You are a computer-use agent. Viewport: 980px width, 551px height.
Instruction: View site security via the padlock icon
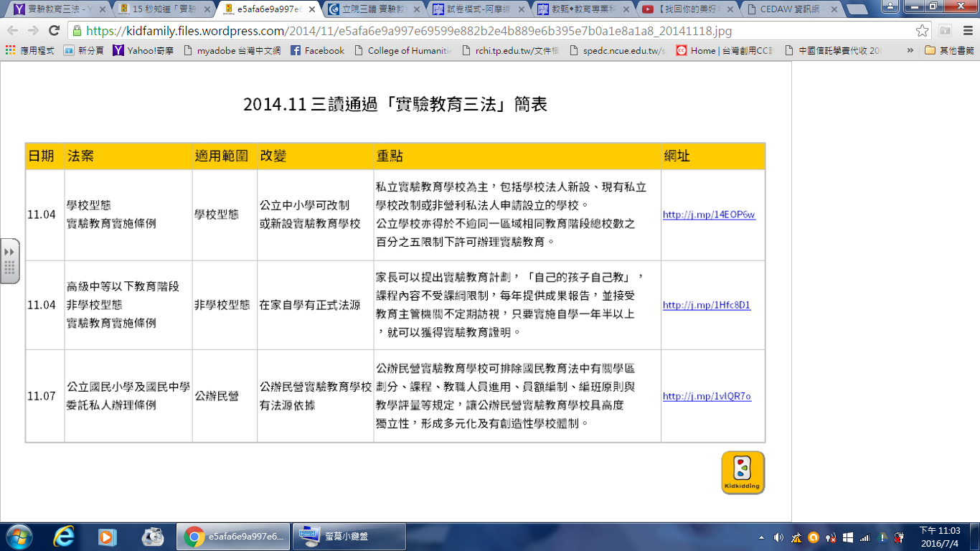click(77, 32)
